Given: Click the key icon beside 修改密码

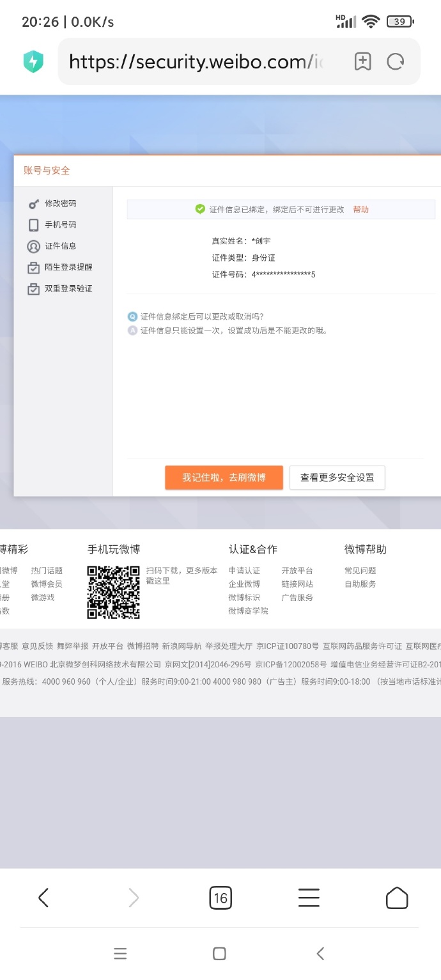Looking at the screenshot, I should (34, 204).
